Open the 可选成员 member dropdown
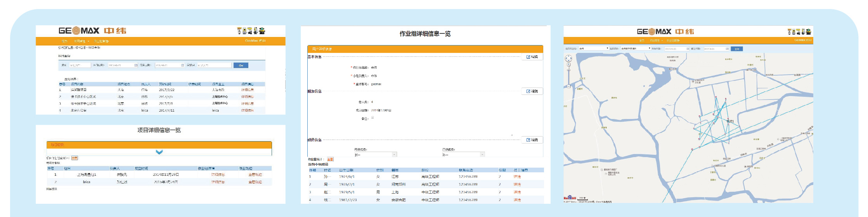Viewport: 868px width, 217px height. pyautogui.click(x=394, y=155)
